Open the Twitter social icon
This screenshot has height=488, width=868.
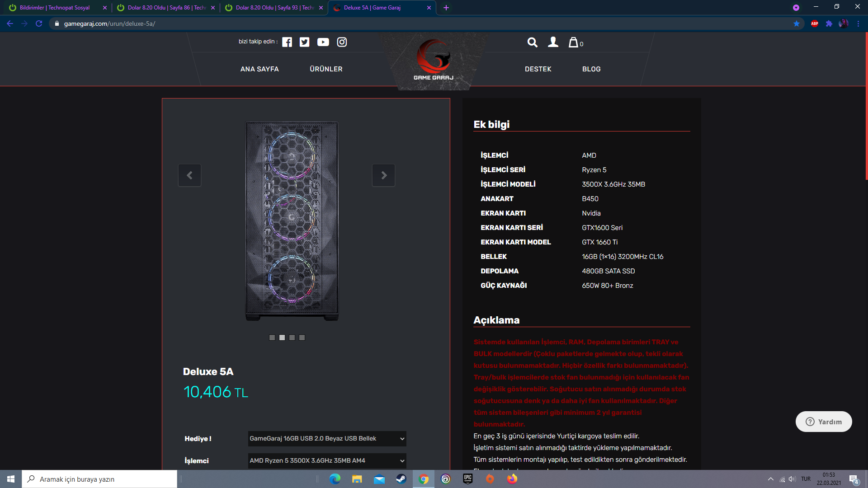click(305, 42)
